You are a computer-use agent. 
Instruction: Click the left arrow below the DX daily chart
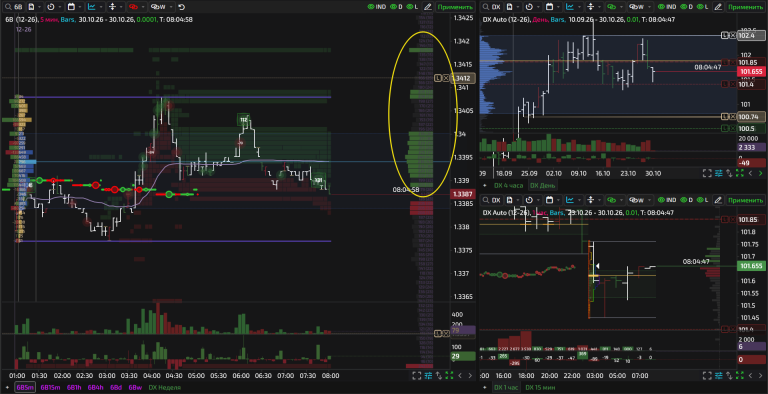click(x=750, y=173)
